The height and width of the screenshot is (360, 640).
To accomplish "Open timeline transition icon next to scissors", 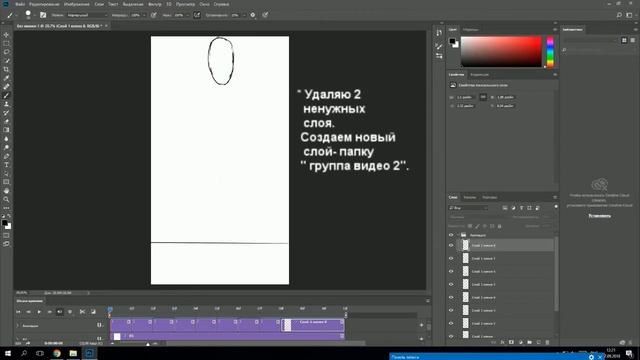I will 93,312.
